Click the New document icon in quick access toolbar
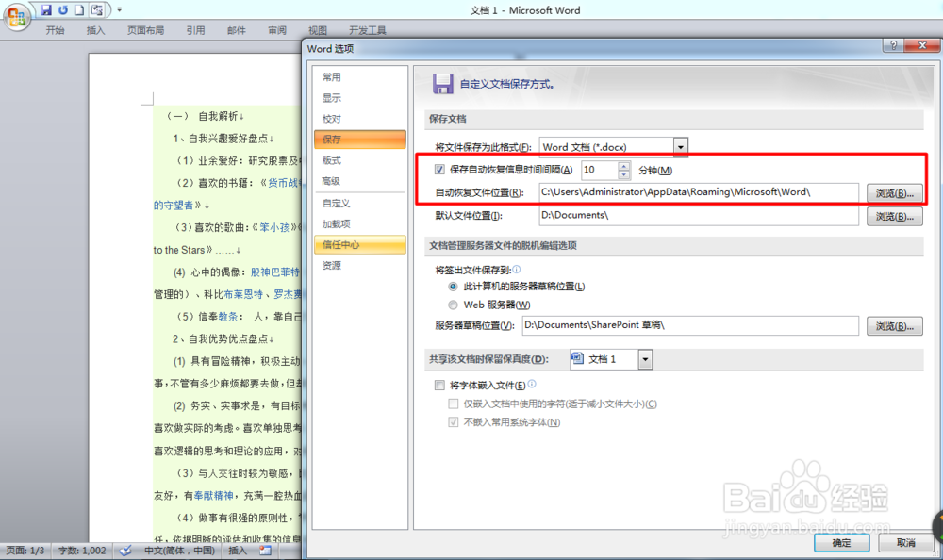Screen dimensions: 943x560 coord(79,9)
